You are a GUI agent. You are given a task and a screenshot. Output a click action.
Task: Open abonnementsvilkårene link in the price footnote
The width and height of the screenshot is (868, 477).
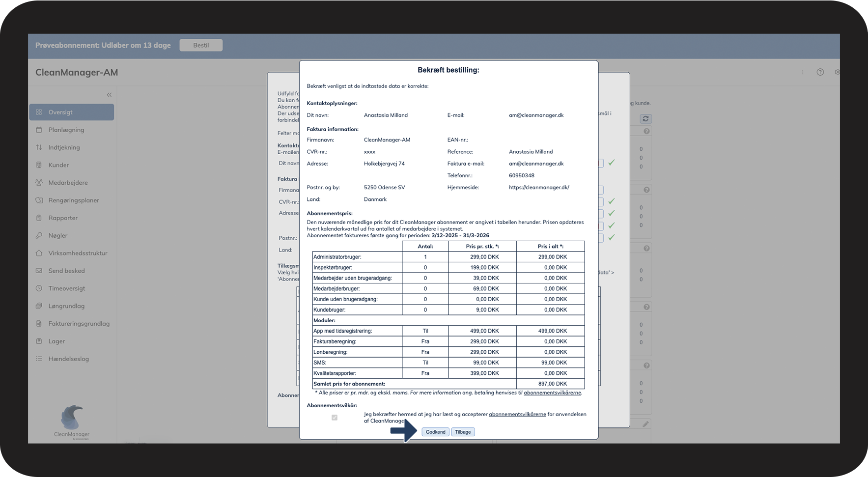coord(552,393)
